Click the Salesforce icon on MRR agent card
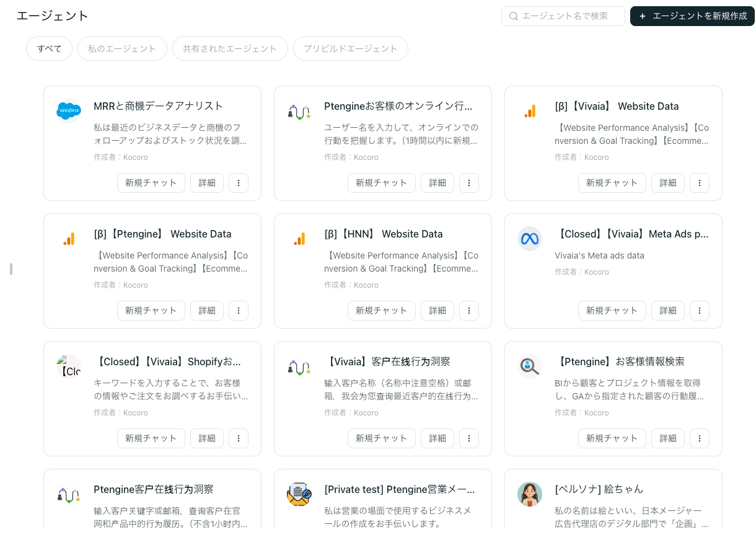 point(69,111)
